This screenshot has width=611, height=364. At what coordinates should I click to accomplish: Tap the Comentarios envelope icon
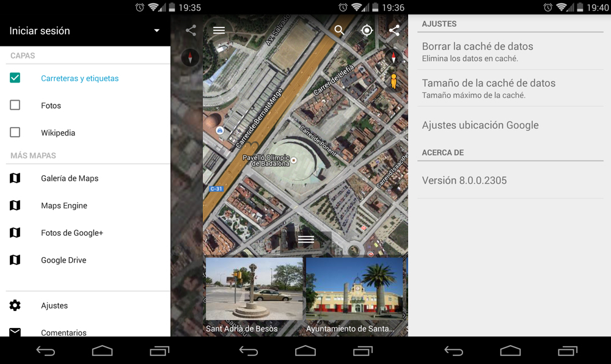click(x=15, y=332)
